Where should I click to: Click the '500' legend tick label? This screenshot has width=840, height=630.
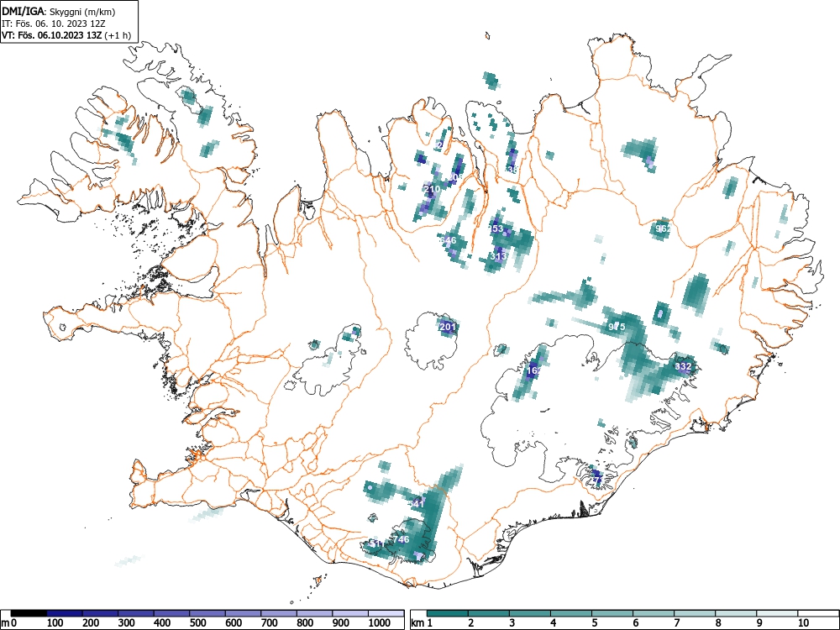click(197, 623)
